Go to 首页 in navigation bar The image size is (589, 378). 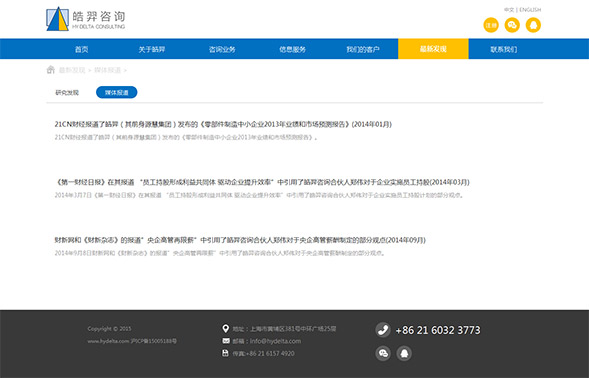(82, 49)
